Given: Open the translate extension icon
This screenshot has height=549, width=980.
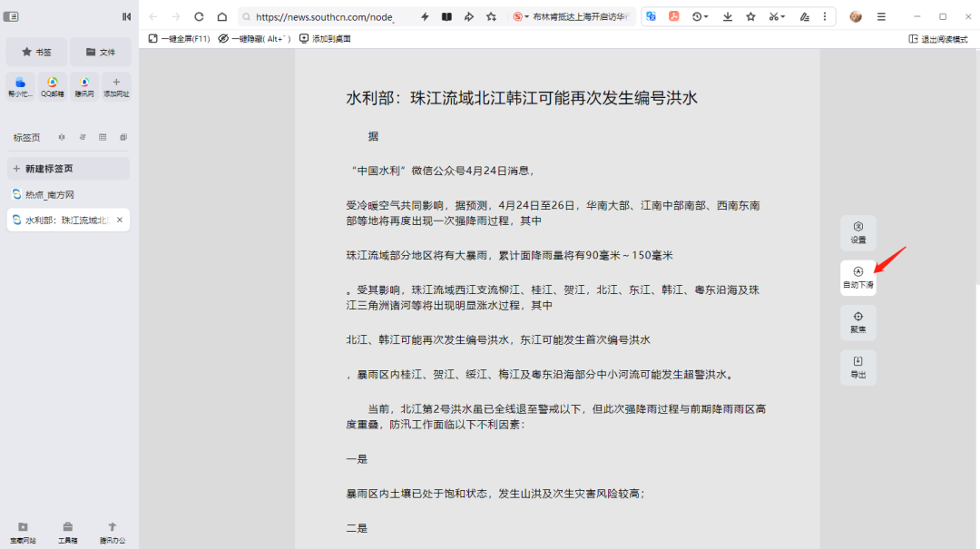Looking at the screenshot, I should tap(652, 17).
